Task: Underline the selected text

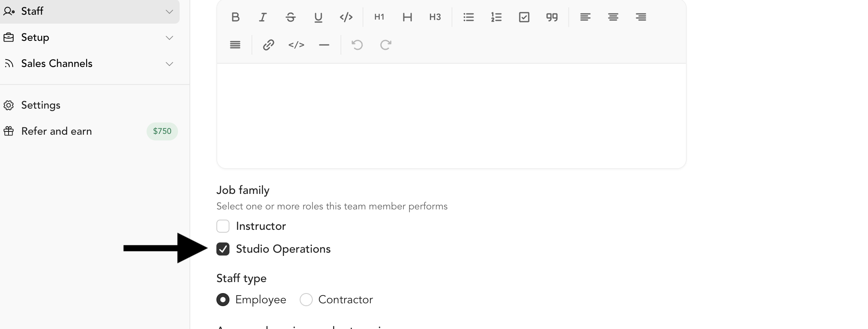Action: click(318, 17)
